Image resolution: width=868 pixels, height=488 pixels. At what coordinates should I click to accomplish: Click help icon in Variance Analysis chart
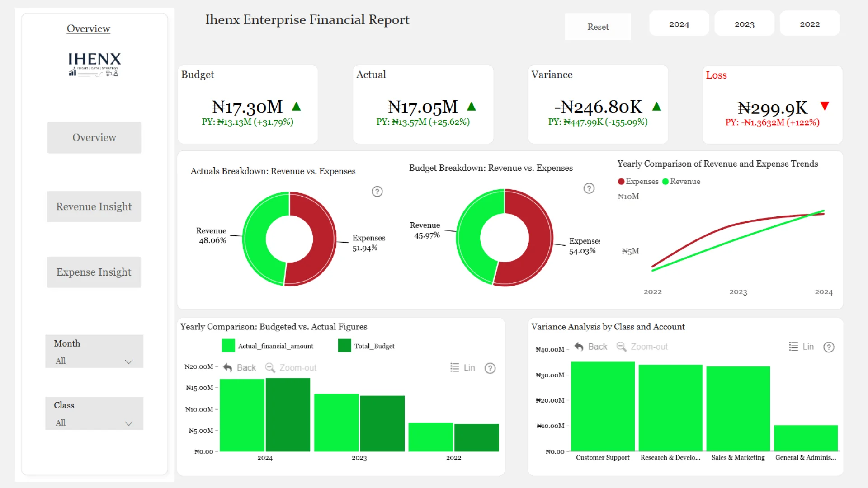(x=829, y=347)
